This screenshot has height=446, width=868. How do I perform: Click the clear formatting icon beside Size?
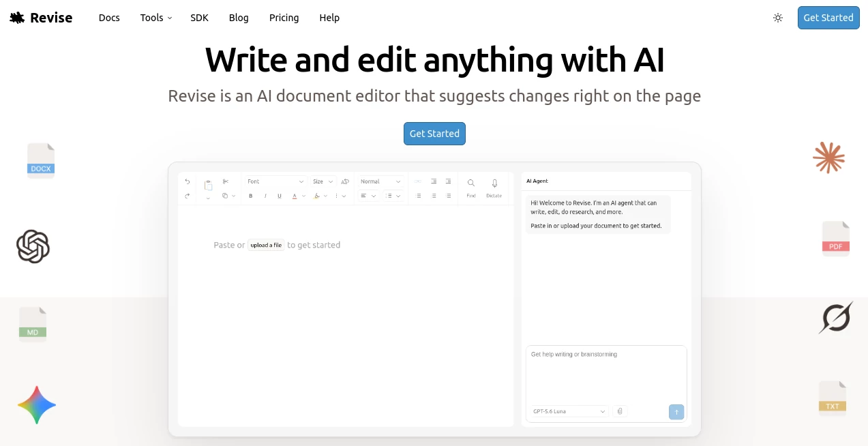[x=345, y=181]
